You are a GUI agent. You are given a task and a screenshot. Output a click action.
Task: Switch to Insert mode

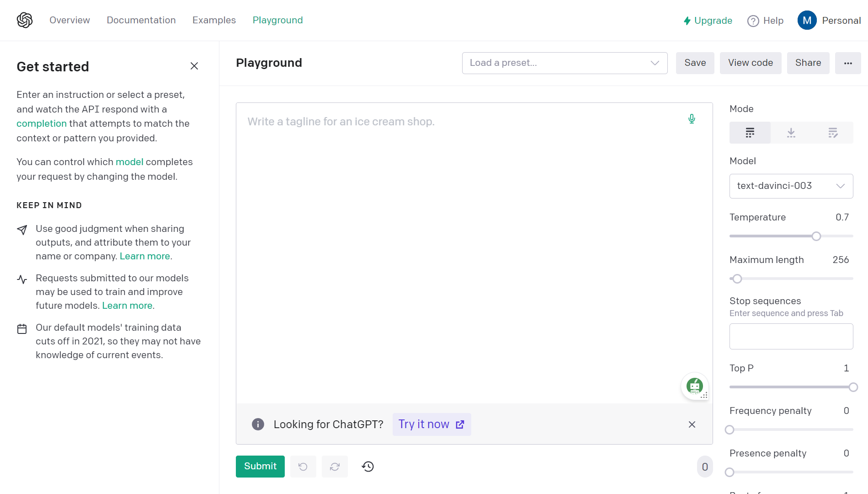click(x=791, y=133)
